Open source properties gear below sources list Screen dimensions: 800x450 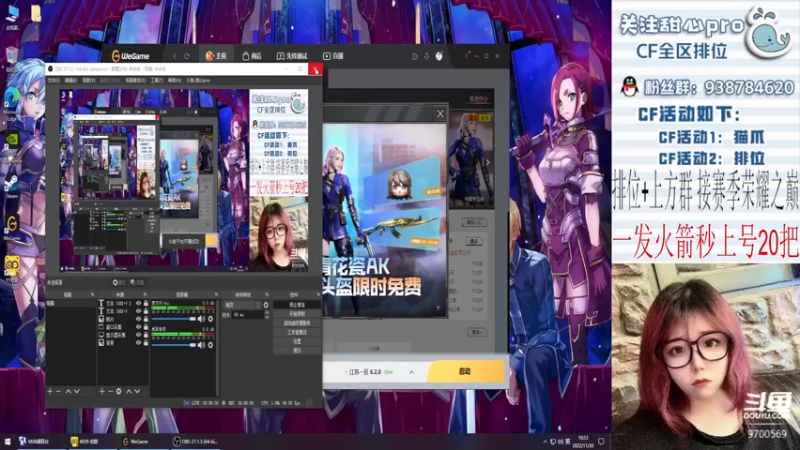coord(119,391)
